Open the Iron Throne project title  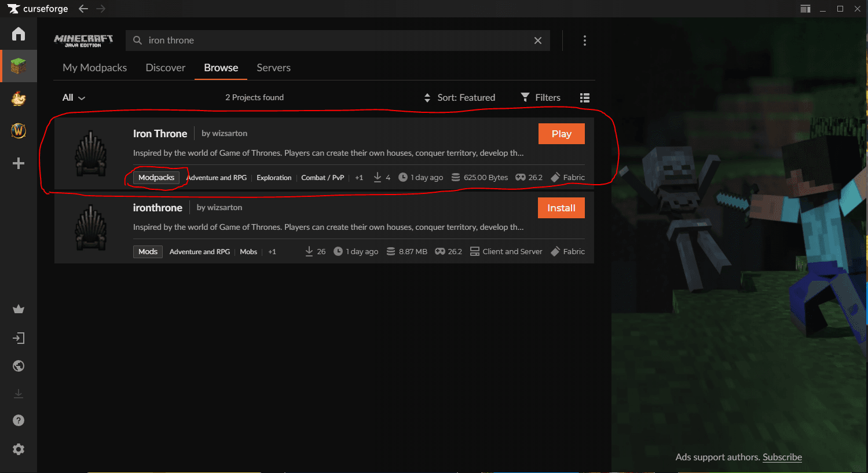[x=160, y=134]
